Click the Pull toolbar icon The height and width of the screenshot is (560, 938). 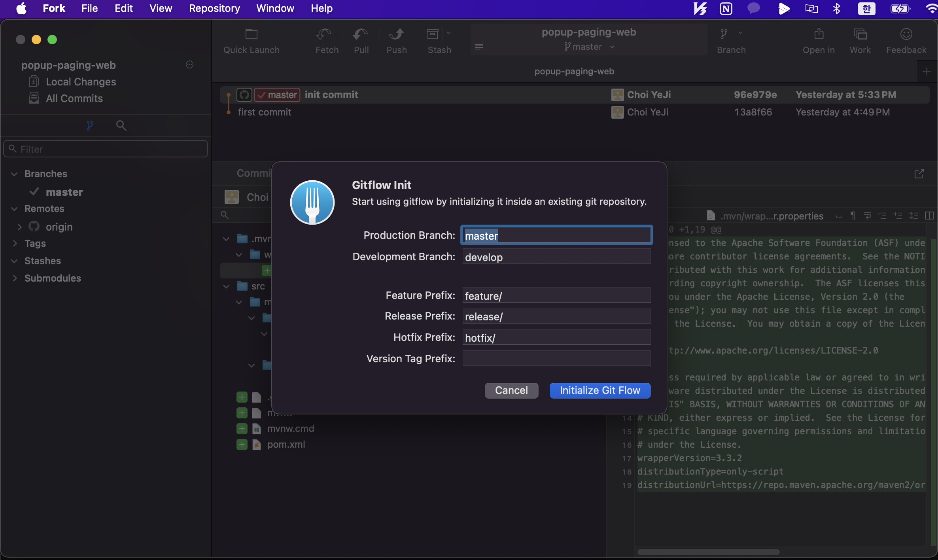[361, 35]
